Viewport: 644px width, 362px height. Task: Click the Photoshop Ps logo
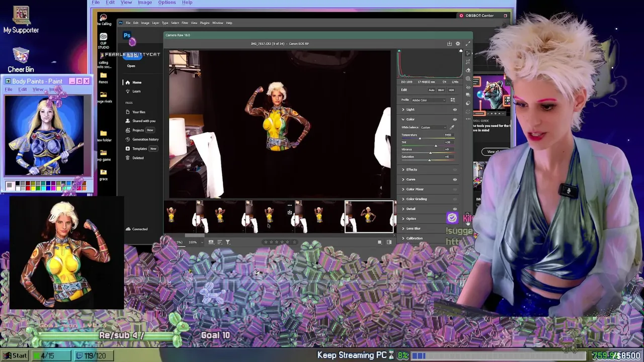click(127, 36)
